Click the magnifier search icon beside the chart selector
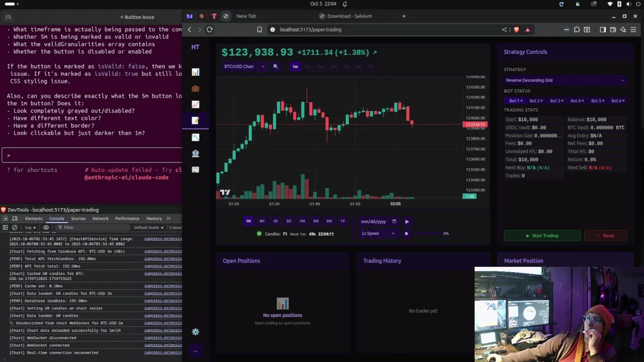The image size is (644, 362). (x=275, y=66)
